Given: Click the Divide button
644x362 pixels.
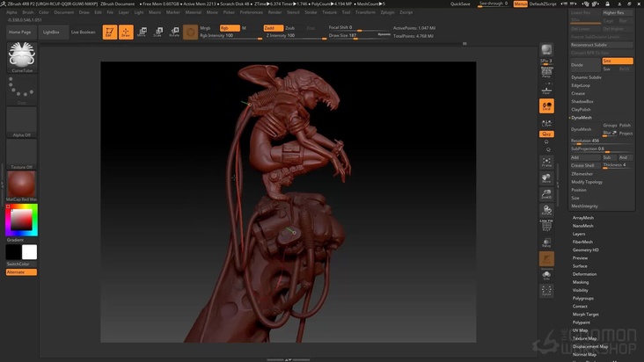Looking at the screenshot, I should click(x=585, y=65).
